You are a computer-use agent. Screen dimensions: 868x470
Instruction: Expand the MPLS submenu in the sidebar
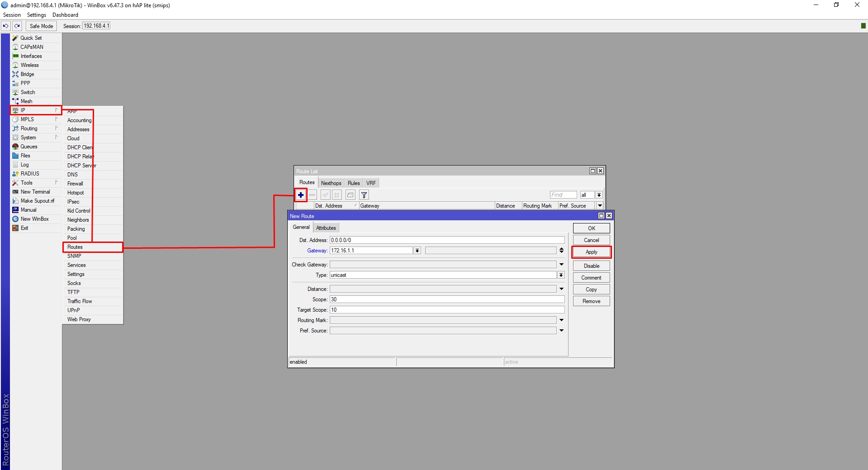(36, 119)
